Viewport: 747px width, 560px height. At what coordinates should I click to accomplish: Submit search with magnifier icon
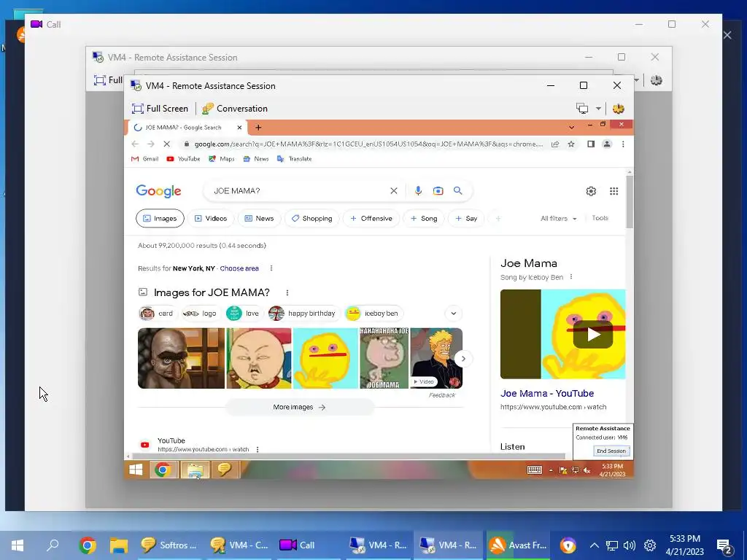(x=458, y=191)
